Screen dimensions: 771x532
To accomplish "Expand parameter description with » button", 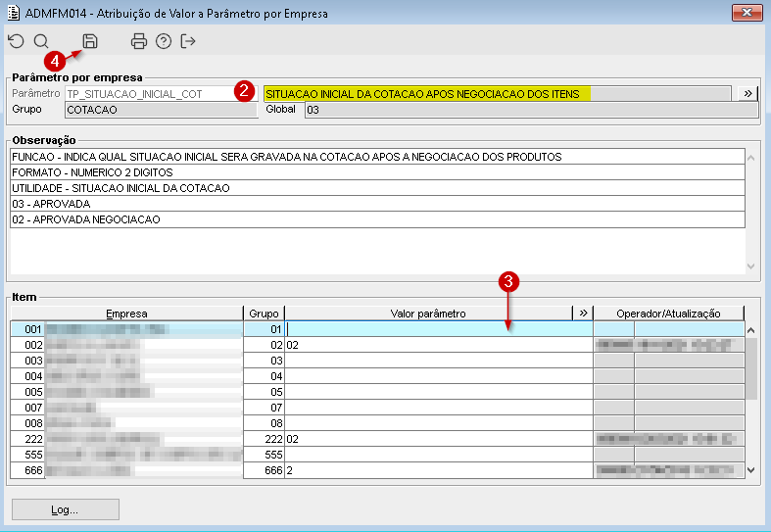I will tap(747, 93).
